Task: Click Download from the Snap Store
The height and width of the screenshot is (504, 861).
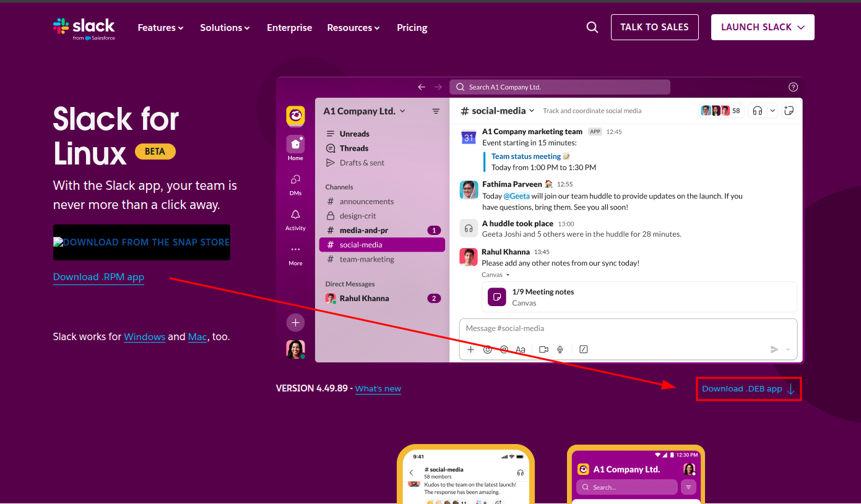Action: (x=142, y=242)
